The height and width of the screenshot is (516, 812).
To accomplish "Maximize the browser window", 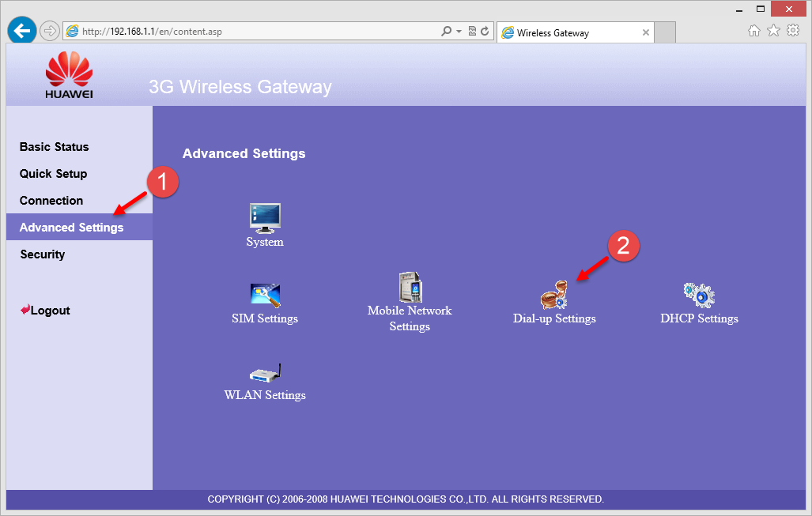I will click(x=761, y=9).
